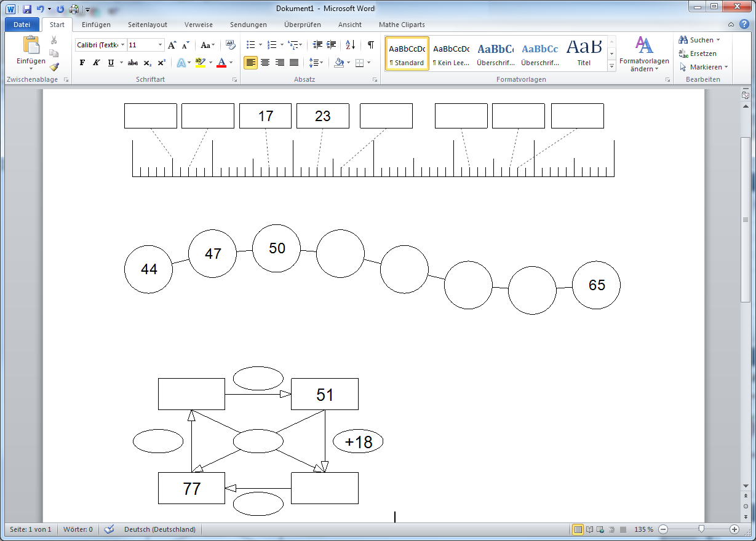Click the Format Painter brush icon

(54, 67)
